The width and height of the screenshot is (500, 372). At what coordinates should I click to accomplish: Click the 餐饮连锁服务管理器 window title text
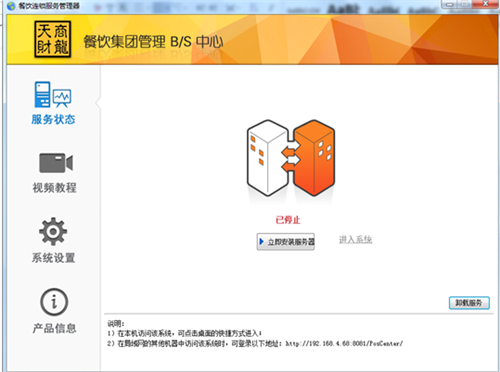[49, 6]
